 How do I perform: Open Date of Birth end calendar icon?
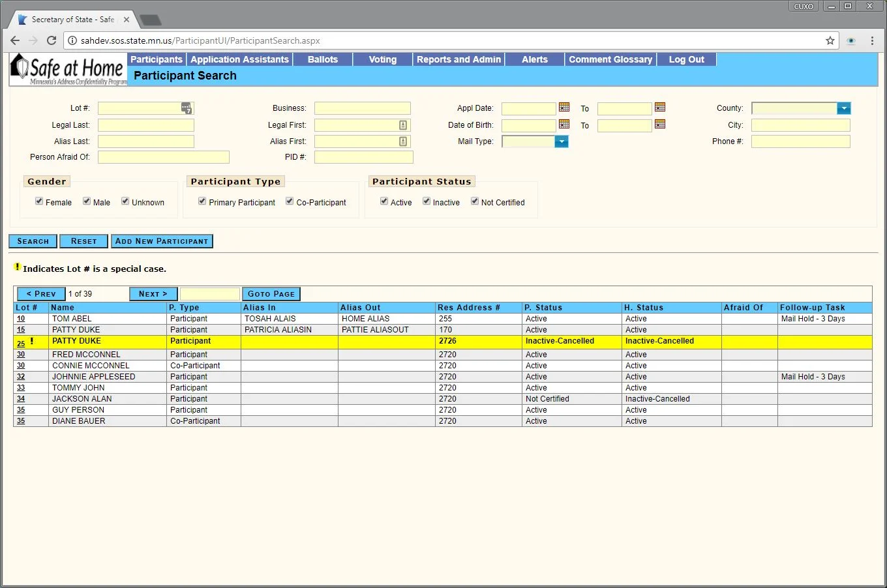coord(660,124)
